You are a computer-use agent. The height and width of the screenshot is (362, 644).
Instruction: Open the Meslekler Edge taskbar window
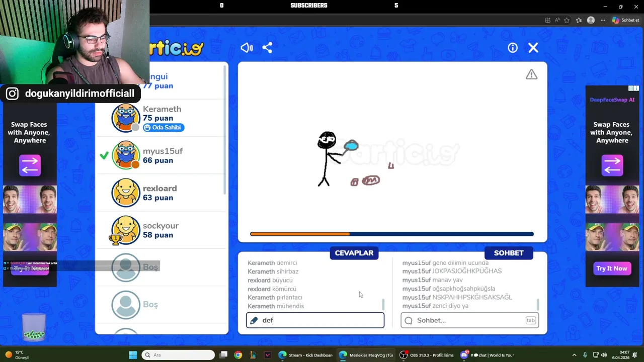(366, 355)
